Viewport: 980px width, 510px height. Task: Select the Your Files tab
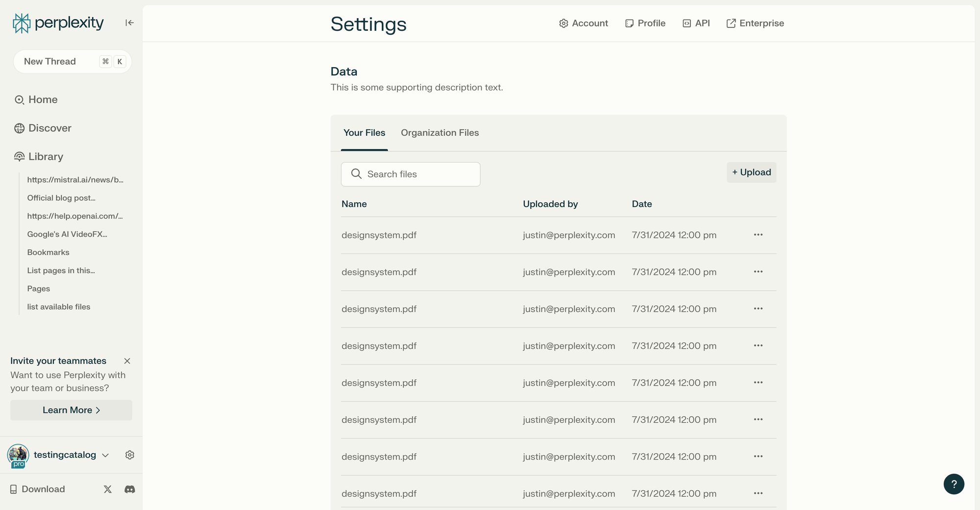tap(364, 133)
